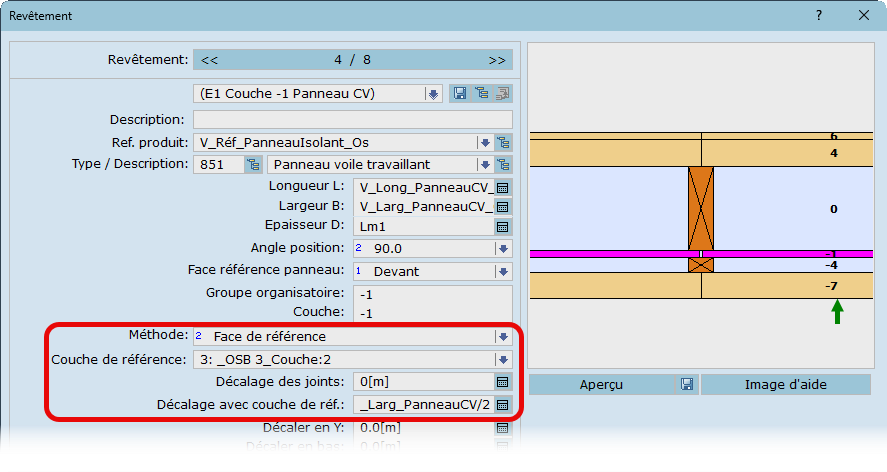Click the tree icon after Panneau voile travaillant
Viewport: 887px width, 472px height.
[x=503, y=164]
